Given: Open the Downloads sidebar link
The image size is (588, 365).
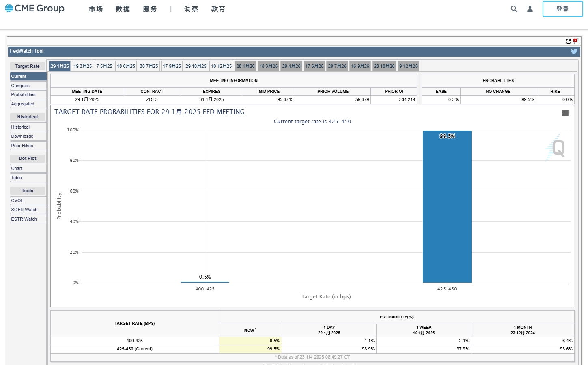Looking at the screenshot, I should pos(28,136).
